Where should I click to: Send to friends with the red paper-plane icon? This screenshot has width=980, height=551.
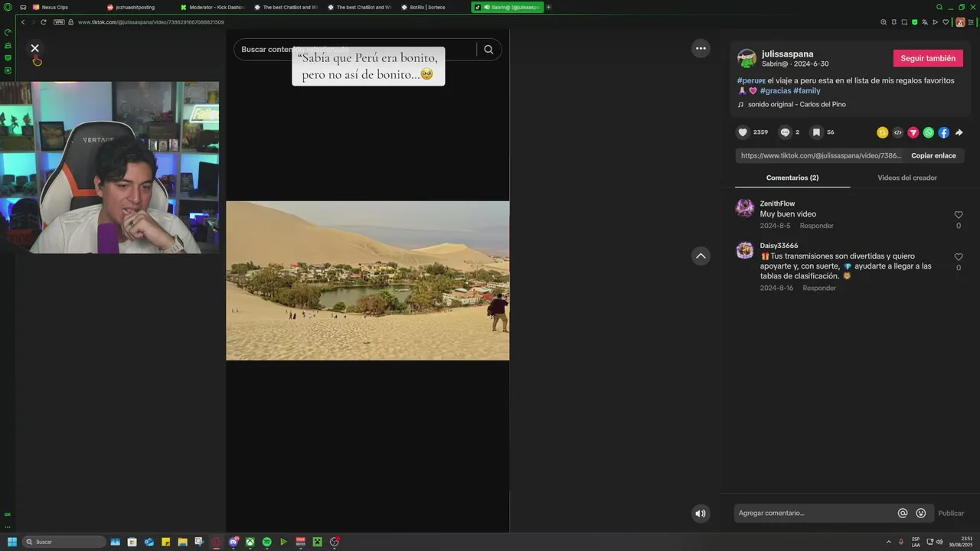(x=913, y=132)
